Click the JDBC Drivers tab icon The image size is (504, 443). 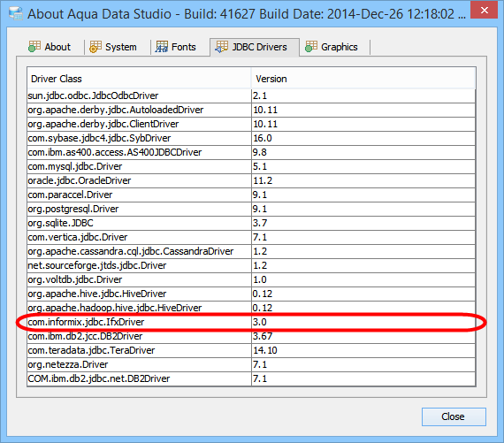221,47
